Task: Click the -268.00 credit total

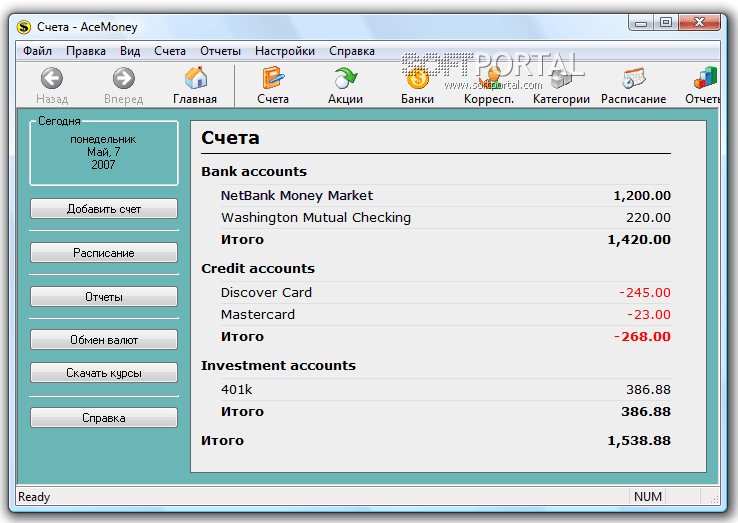Action: tap(642, 337)
